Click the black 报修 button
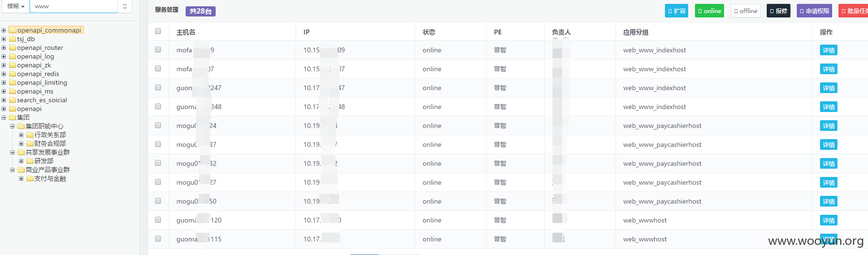This screenshot has width=868, height=255. [778, 11]
